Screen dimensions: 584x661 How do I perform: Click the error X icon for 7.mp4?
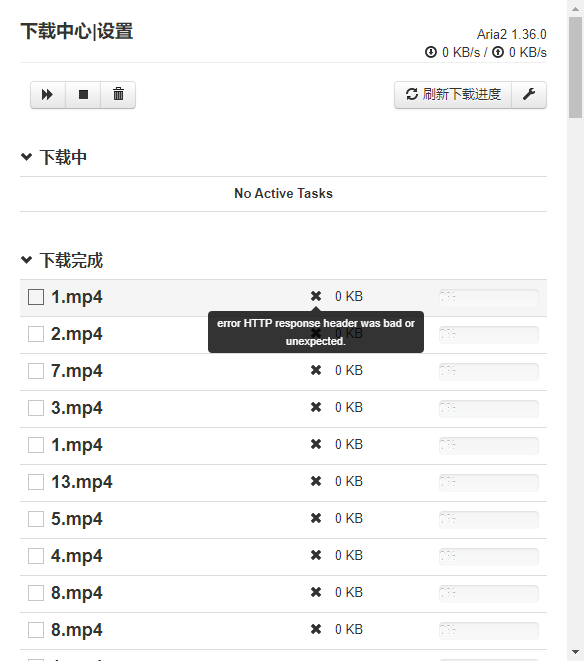click(x=316, y=371)
